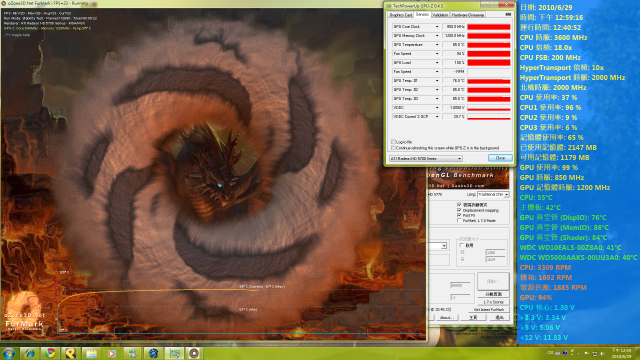
Task: Click the Get latest FurMark button
Action: 489,310
